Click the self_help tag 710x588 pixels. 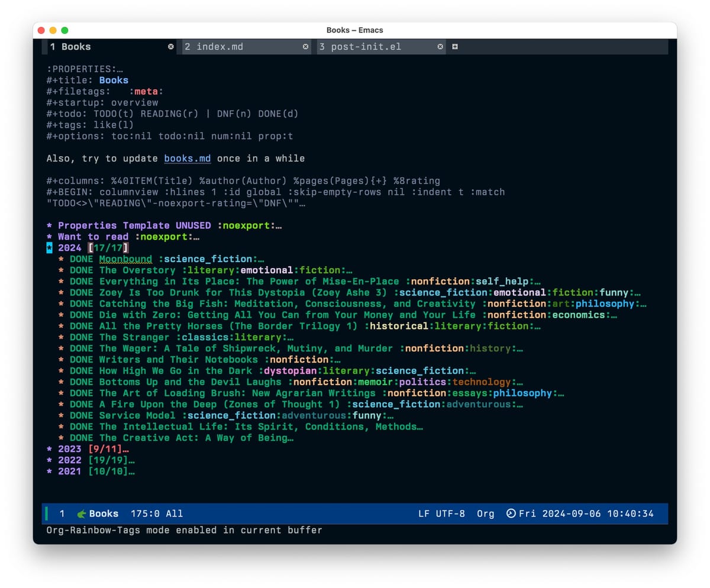tap(502, 282)
